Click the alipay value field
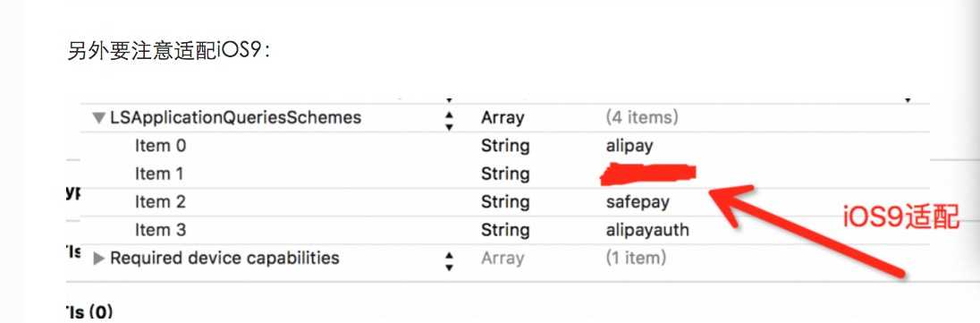This screenshot has width=980, height=323. (629, 147)
